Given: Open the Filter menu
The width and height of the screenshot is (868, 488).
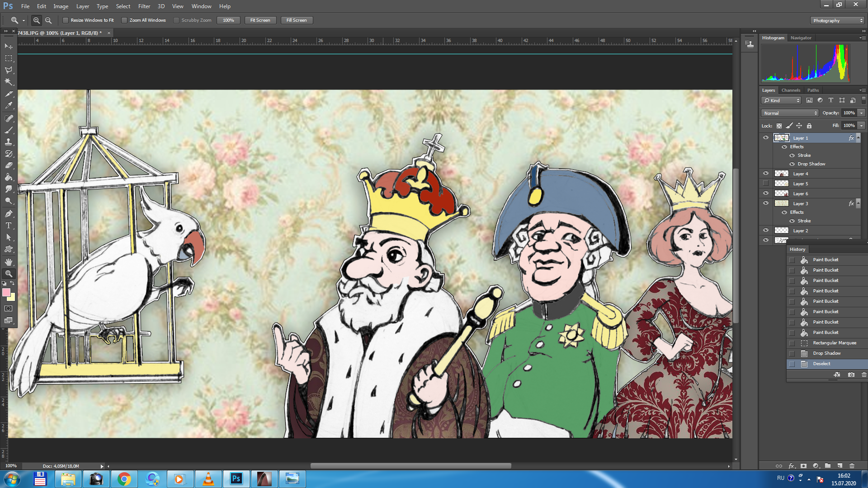Looking at the screenshot, I should click(144, 6).
